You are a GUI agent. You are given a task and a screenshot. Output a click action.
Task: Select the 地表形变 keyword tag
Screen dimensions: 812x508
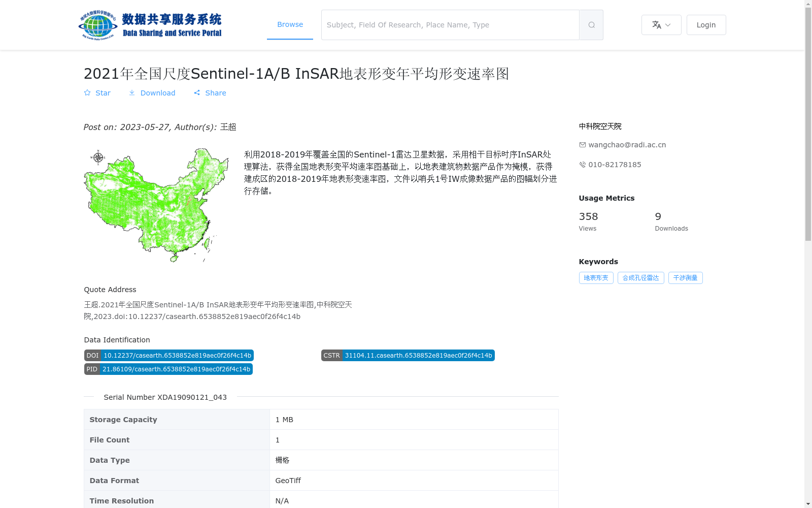596,278
